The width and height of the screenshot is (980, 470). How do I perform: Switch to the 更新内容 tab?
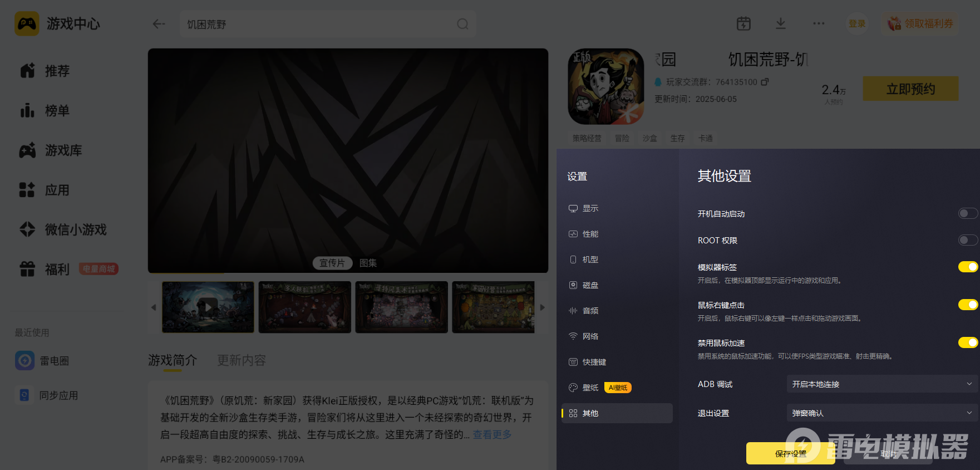tap(242, 360)
